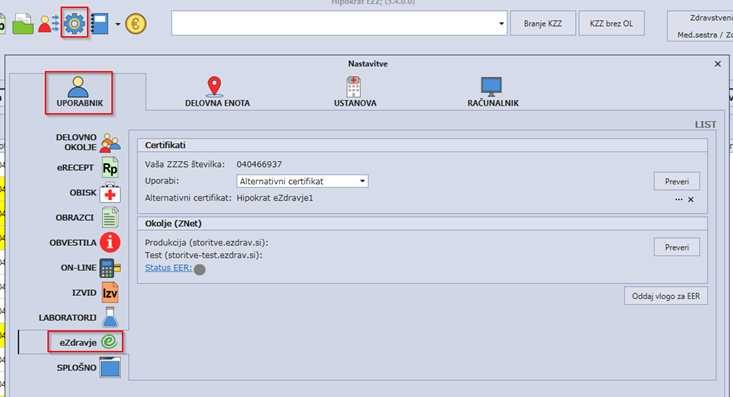733x397 pixels.
Task: Click the gray EER status indicator
Action: click(x=200, y=270)
